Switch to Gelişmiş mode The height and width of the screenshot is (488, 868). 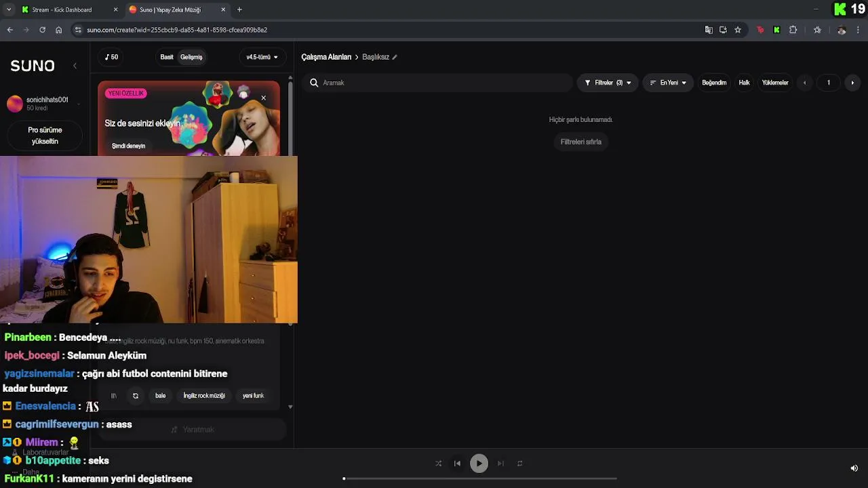click(191, 57)
